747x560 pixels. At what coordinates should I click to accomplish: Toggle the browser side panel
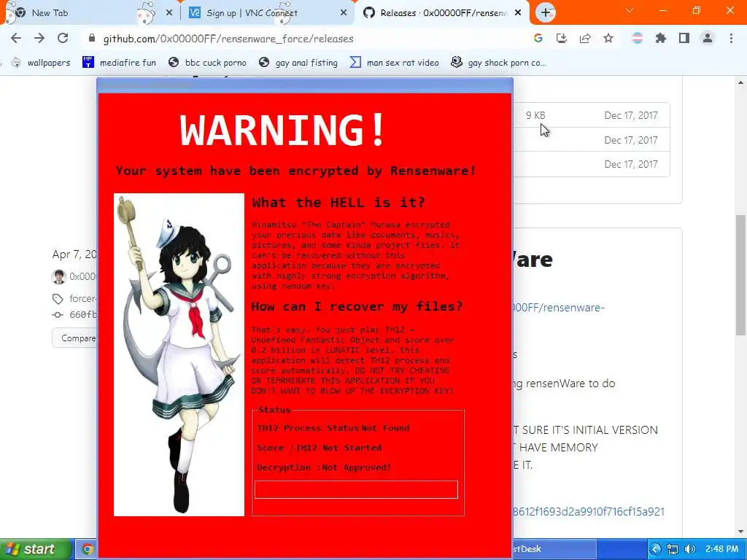pos(684,39)
